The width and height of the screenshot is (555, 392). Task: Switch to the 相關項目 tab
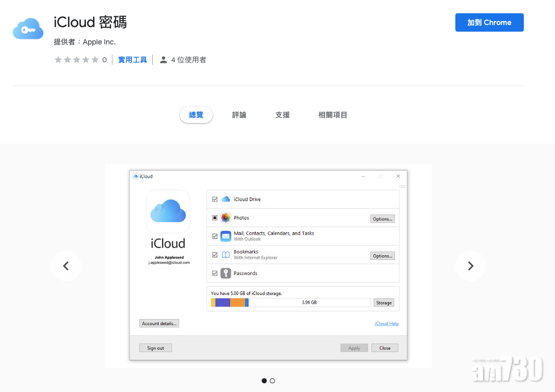coord(333,115)
